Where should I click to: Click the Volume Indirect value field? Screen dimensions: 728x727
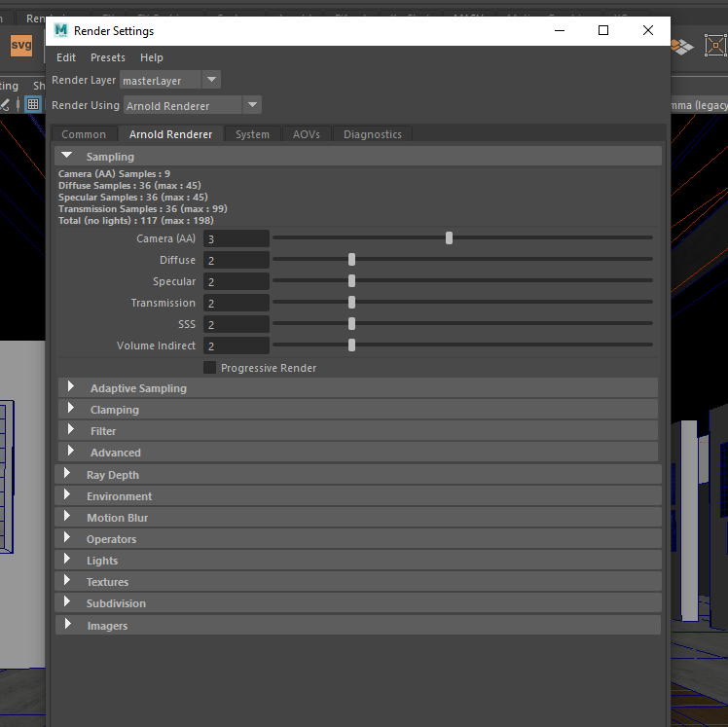[x=237, y=345]
